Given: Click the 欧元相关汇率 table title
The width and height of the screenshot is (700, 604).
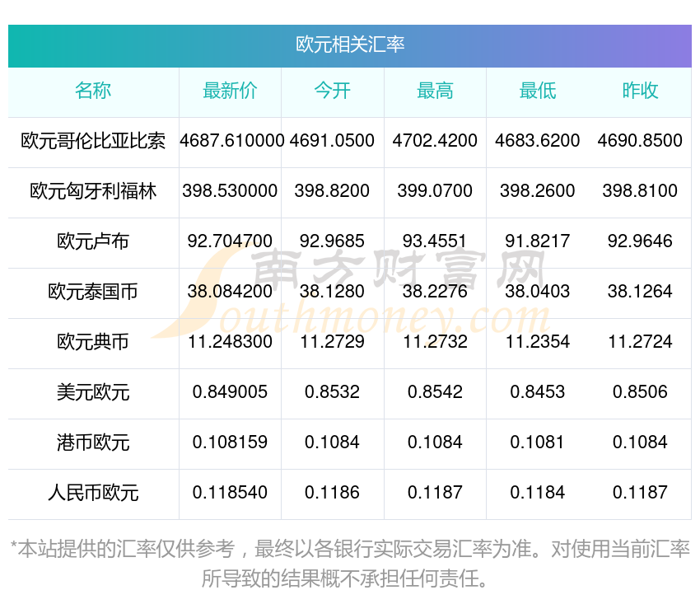Looking at the screenshot, I should pos(350,44).
